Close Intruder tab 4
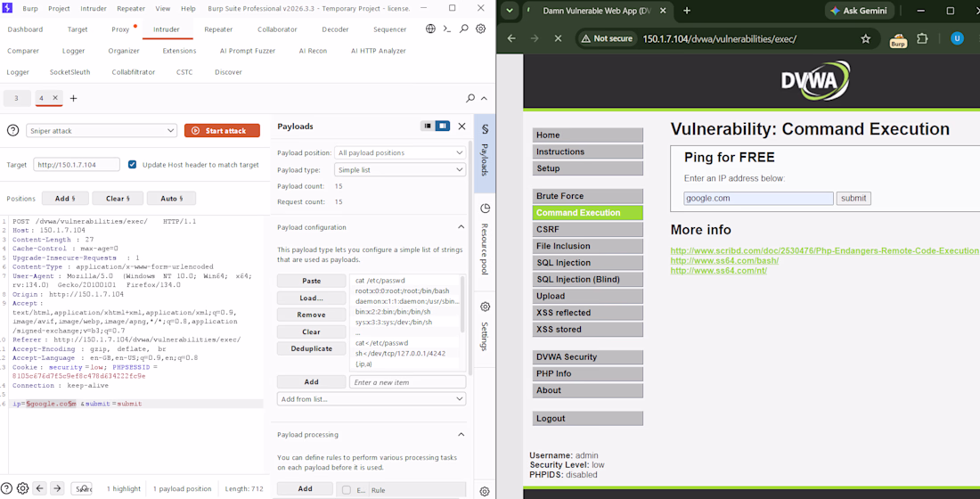The height and width of the screenshot is (499, 980). 55,97
